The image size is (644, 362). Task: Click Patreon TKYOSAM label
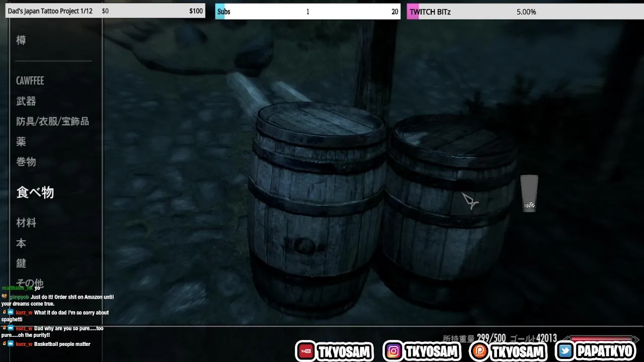pyautogui.click(x=518, y=351)
